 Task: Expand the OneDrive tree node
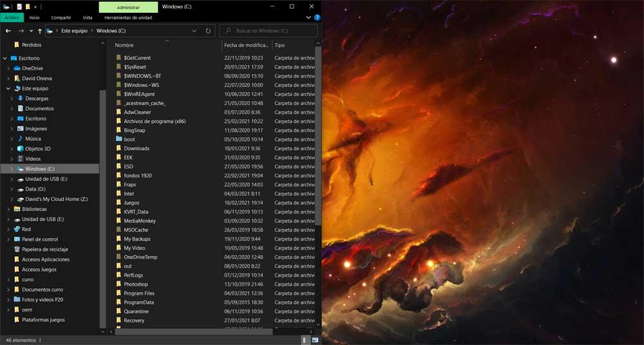[8, 68]
